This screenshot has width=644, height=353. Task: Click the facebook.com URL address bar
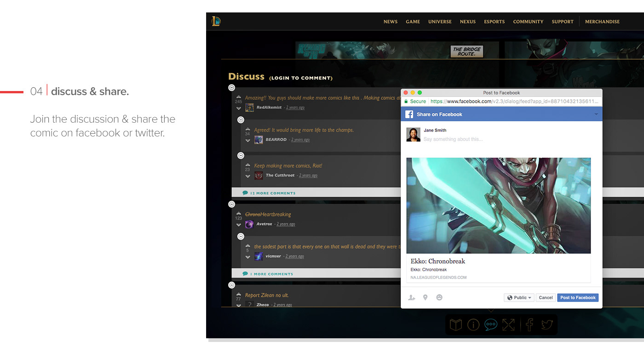pyautogui.click(x=515, y=101)
